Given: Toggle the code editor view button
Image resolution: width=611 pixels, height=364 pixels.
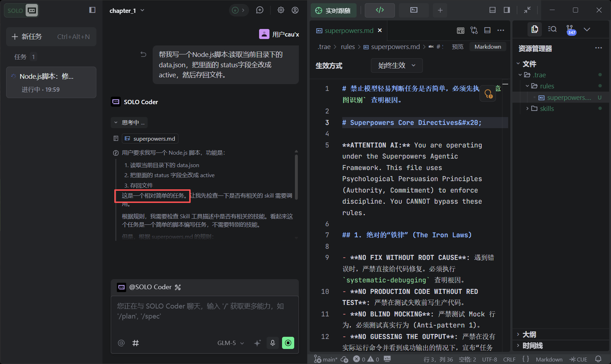Looking at the screenshot, I should pyautogui.click(x=380, y=10).
